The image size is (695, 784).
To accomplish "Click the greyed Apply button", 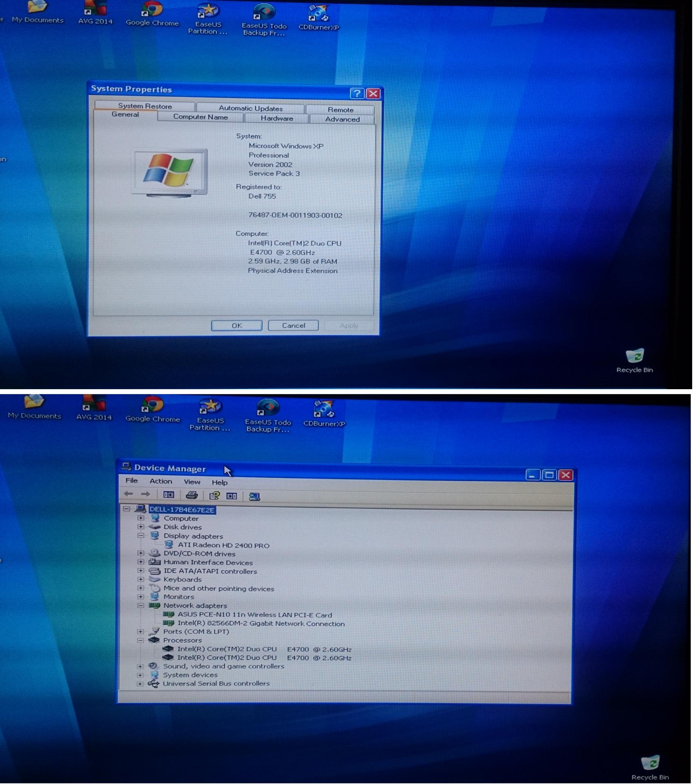I will (349, 325).
